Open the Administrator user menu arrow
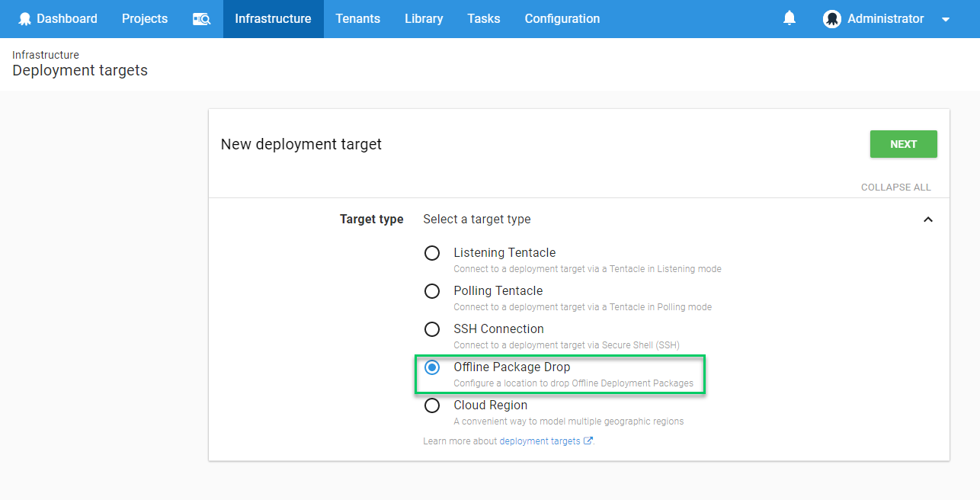Image resolution: width=980 pixels, height=500 pixels. (946, 20)
